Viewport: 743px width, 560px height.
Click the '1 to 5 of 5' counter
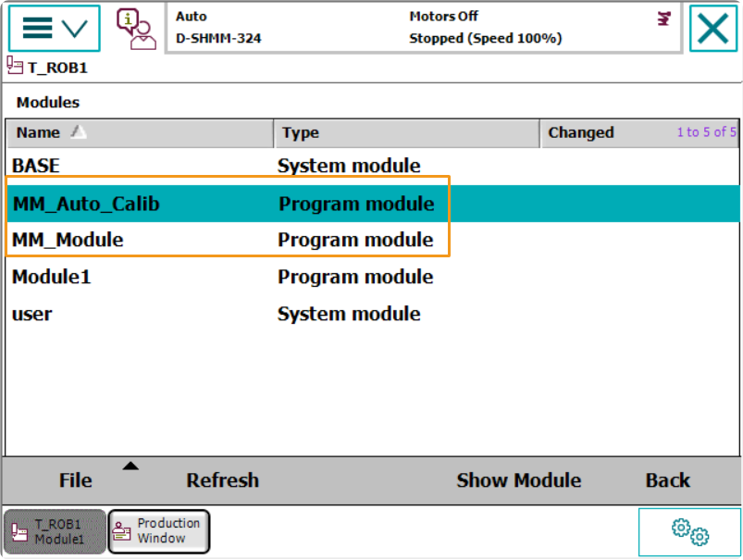(x=707, y=132)
